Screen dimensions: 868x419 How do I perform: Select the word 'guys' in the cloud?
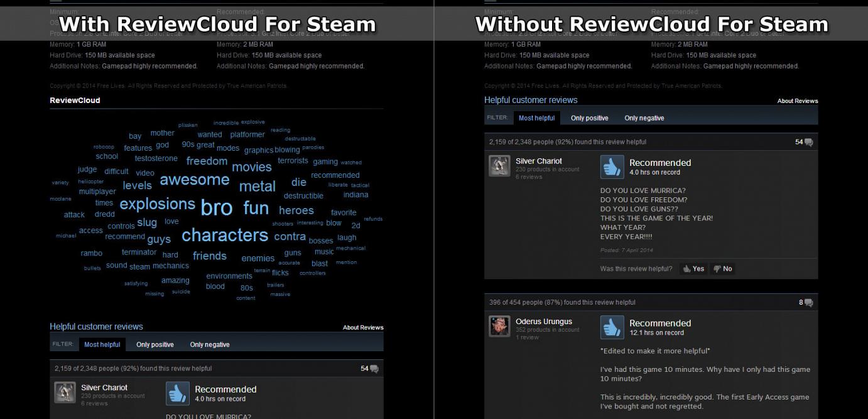(159, 239)
